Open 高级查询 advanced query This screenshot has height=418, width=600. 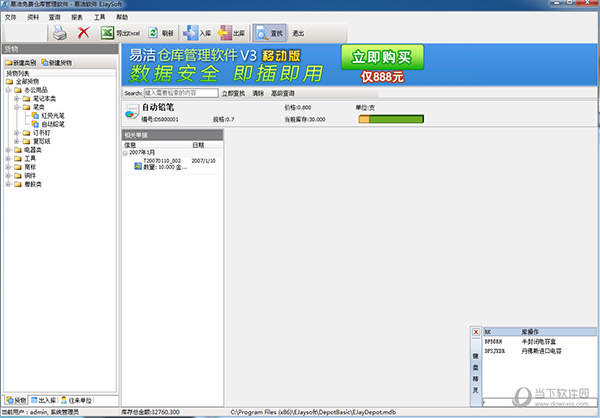tap(283, 93)
